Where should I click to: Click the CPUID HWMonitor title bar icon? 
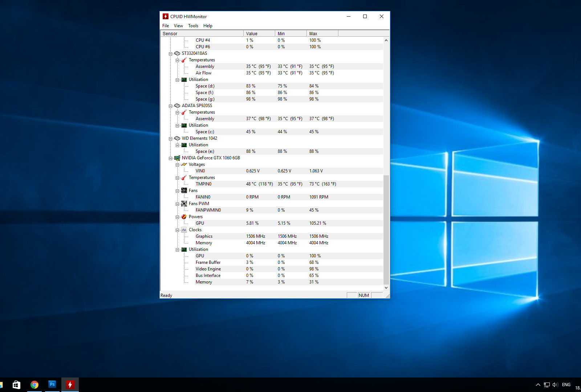166,16
